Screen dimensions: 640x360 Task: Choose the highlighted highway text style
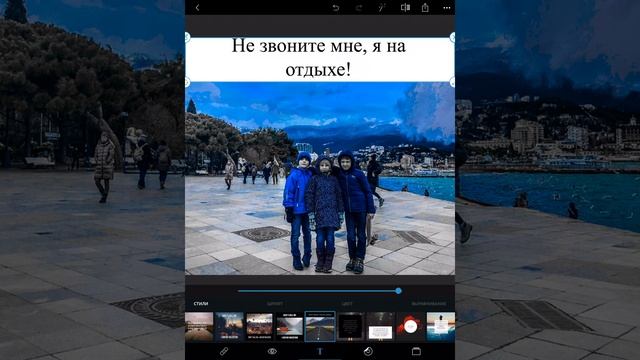point(320,326)
